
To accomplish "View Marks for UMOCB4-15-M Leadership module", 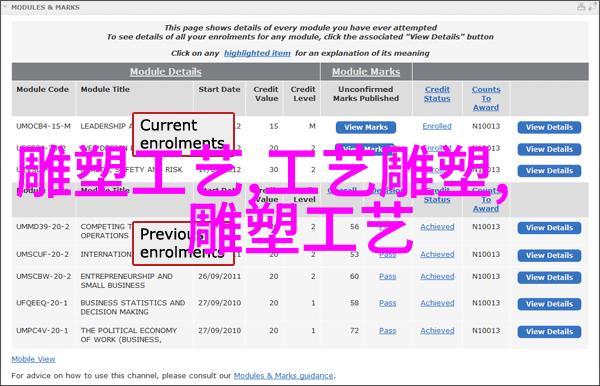I will [366, 127].
